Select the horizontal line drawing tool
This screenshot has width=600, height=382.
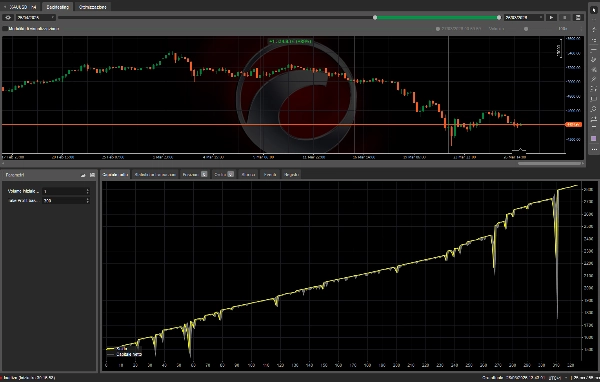tap(594, 50)
